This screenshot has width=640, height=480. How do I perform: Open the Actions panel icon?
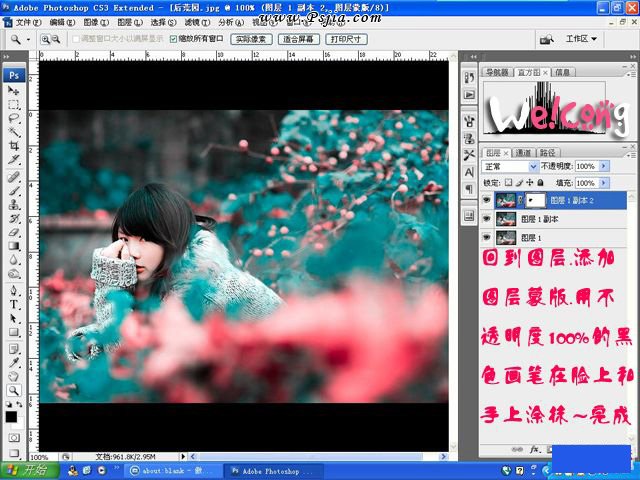(469, 95)
